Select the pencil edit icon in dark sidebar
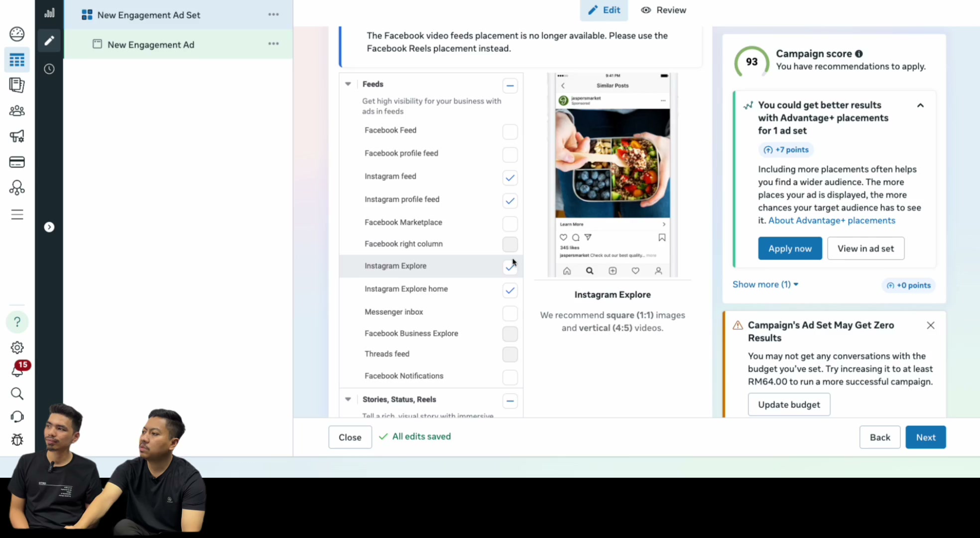The height and width of the screenshot is (538, 980). [49, 40]
